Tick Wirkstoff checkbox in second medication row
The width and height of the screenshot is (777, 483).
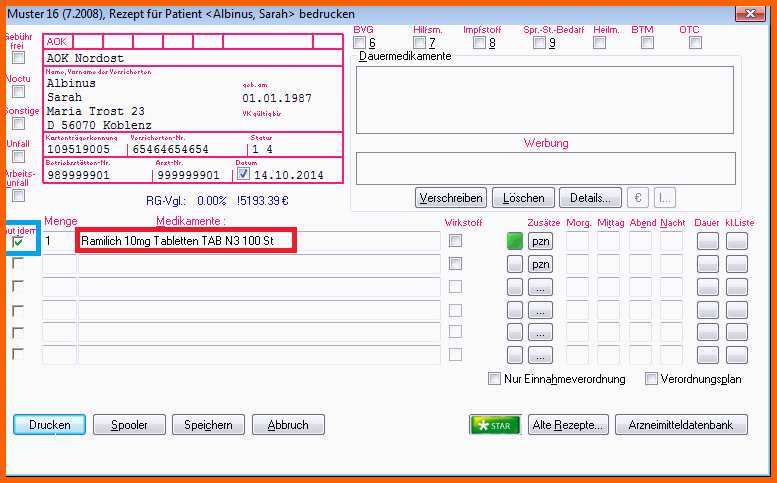click(455, 264)
